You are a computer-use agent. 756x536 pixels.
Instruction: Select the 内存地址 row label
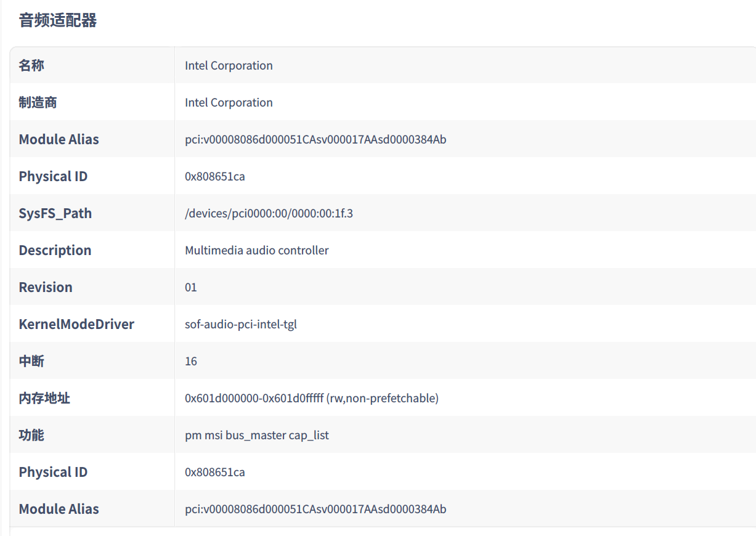point(44,398)
